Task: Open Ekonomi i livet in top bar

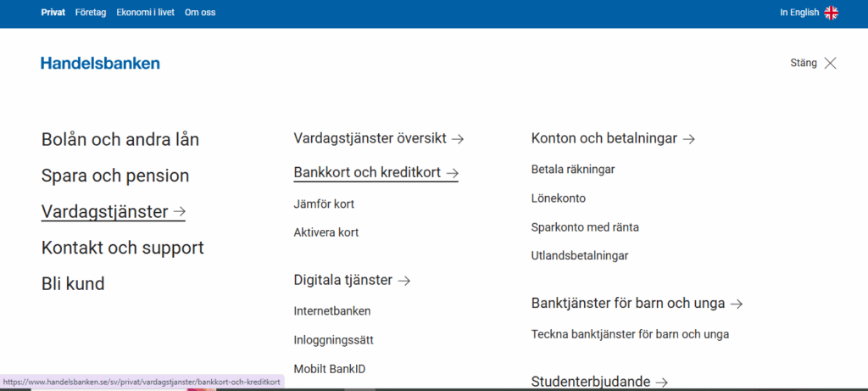Action: tap(146, 13)
